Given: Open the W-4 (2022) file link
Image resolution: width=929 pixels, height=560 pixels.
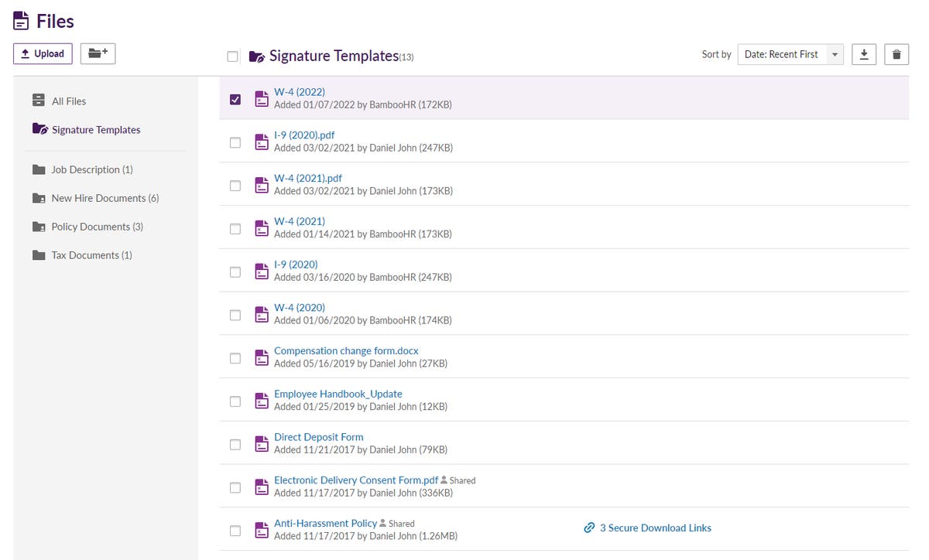Looking at the screenshot, I should 300,92.
